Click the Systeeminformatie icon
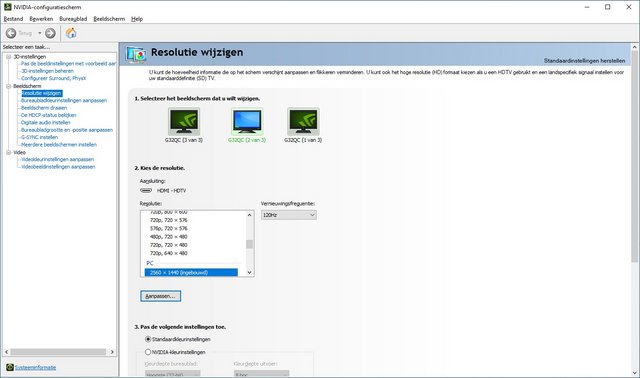This screenshot has height=378, width=640. (10, 367)
